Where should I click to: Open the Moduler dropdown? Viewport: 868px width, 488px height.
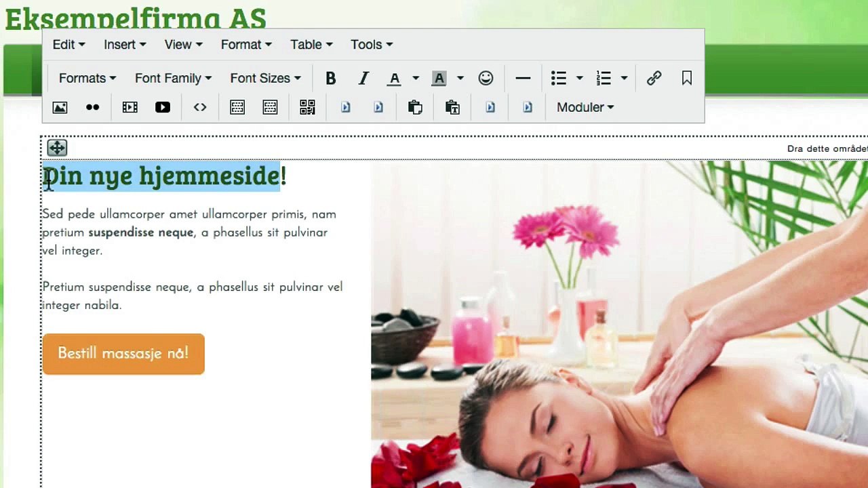(585, 107)
